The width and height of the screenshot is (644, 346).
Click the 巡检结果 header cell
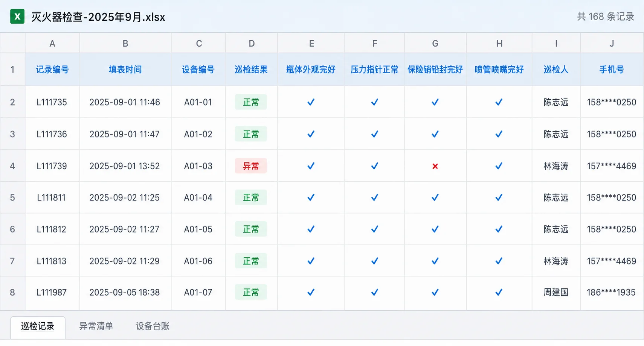click(251, 70)
